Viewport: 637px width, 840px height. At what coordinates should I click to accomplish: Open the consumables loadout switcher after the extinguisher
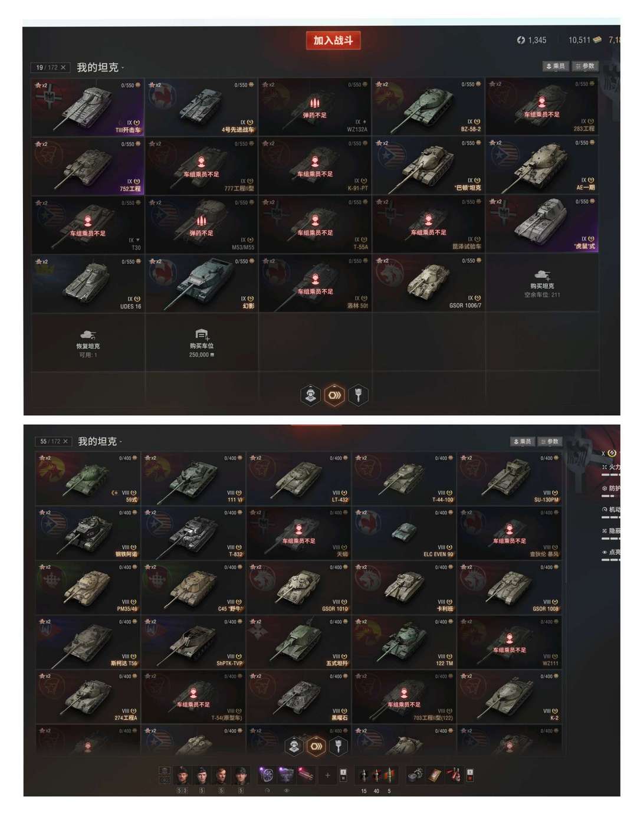click(470, 775)
